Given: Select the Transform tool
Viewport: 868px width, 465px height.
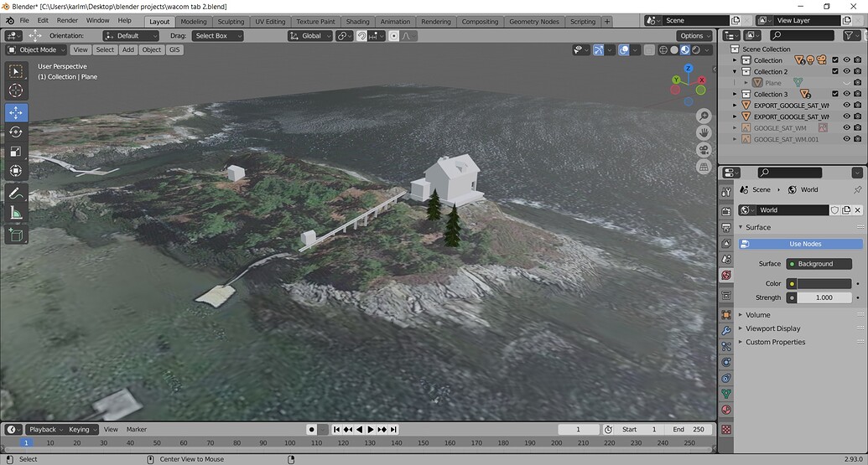Looking at the screenshot, I should pyautogui.click(x=15, y=171).
